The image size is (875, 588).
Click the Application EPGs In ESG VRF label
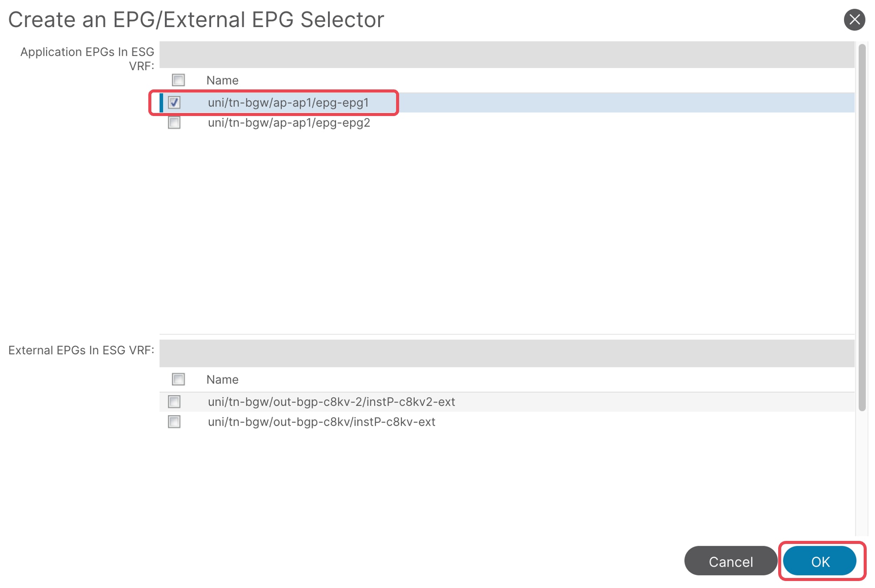tap(87, 58)
